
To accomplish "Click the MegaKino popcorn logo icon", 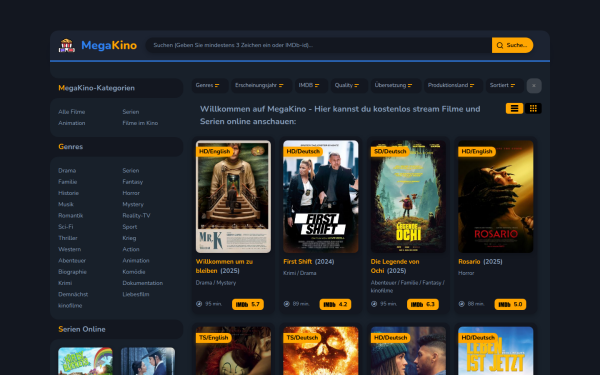I will click(67, 45).
